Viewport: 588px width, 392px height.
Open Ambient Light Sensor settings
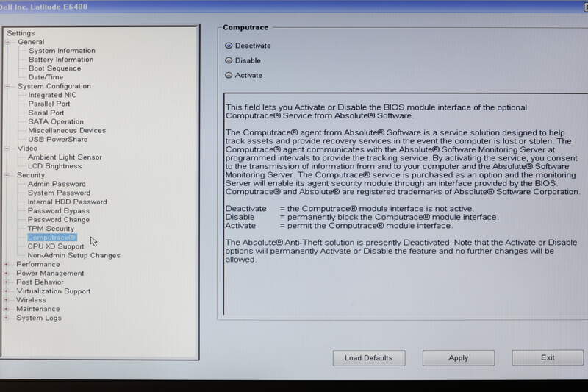click(x=65, y=157)
